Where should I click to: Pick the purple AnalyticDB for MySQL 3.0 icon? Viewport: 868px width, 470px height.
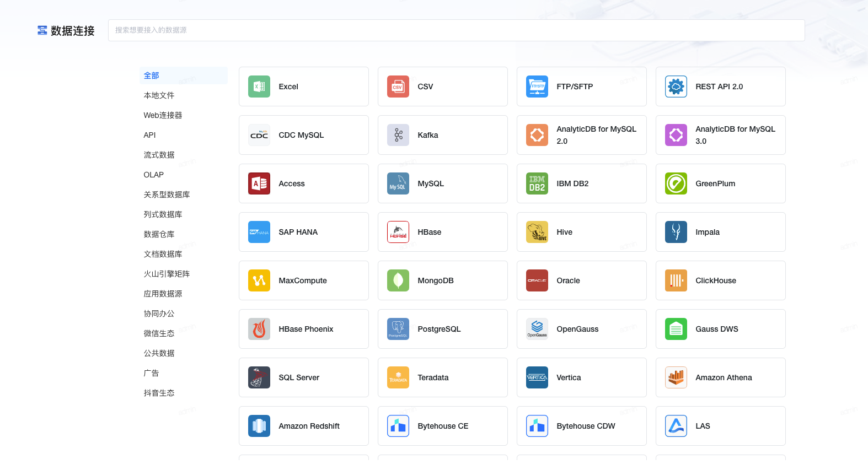tap(676, 135)
